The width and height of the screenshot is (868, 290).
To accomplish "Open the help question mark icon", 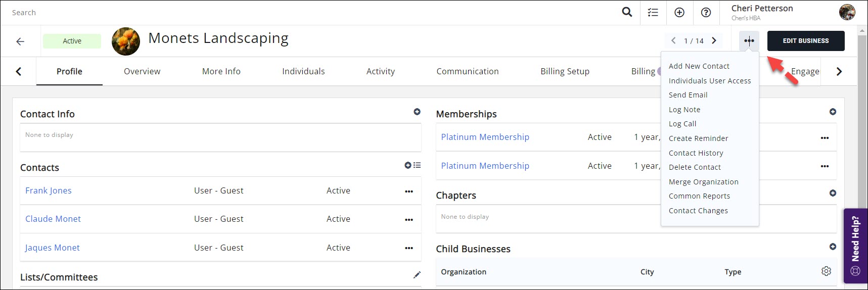I will pyautogui.click(x=706, y=13).
